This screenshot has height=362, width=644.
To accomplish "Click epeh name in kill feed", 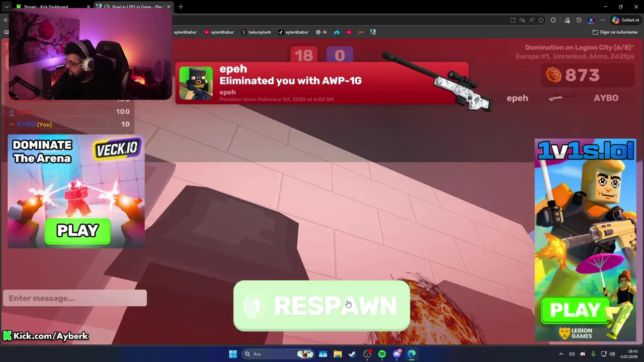I will tap(517, 98).
